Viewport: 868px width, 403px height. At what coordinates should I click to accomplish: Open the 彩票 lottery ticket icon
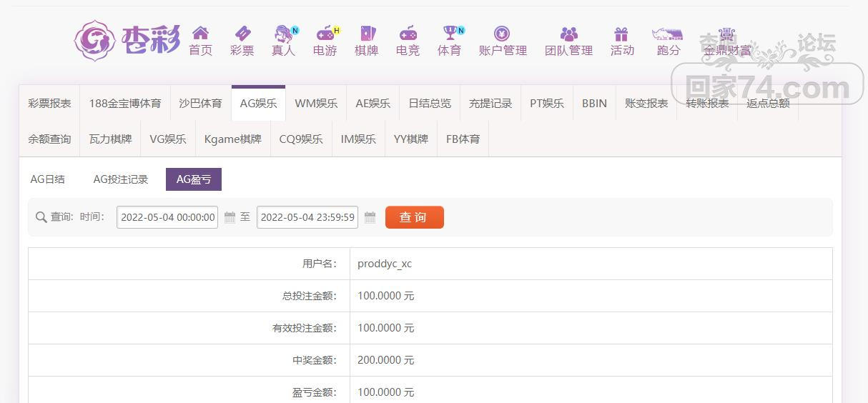[x=242, y=34]
